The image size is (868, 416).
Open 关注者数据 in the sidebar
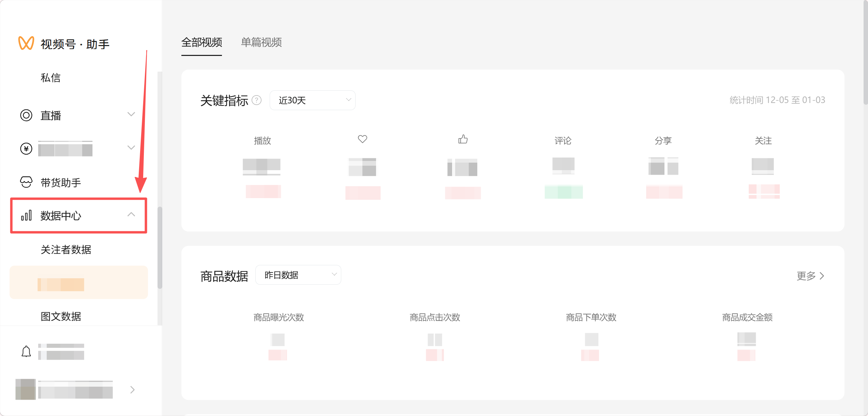click(x=66, y=250)
